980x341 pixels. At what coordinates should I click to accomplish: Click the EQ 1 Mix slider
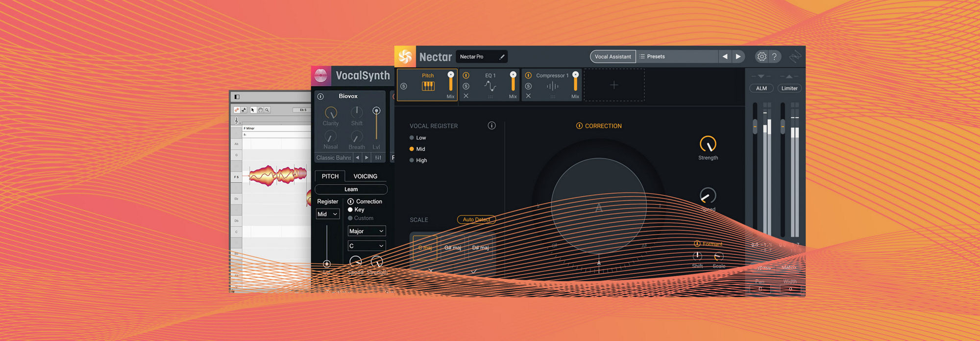point(513,82)
